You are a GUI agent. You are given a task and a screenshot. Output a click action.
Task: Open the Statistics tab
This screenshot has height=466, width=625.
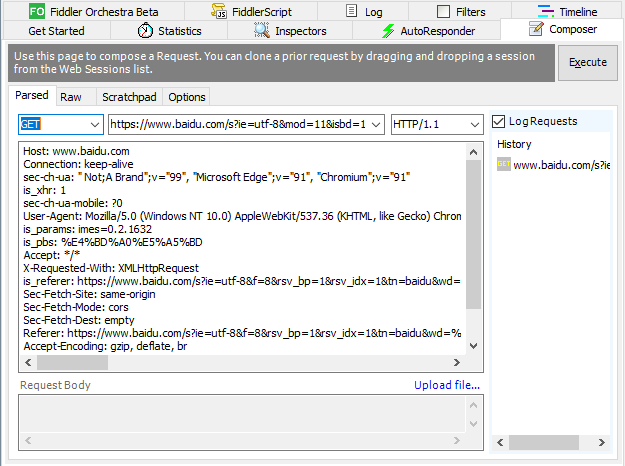[169, 31]
